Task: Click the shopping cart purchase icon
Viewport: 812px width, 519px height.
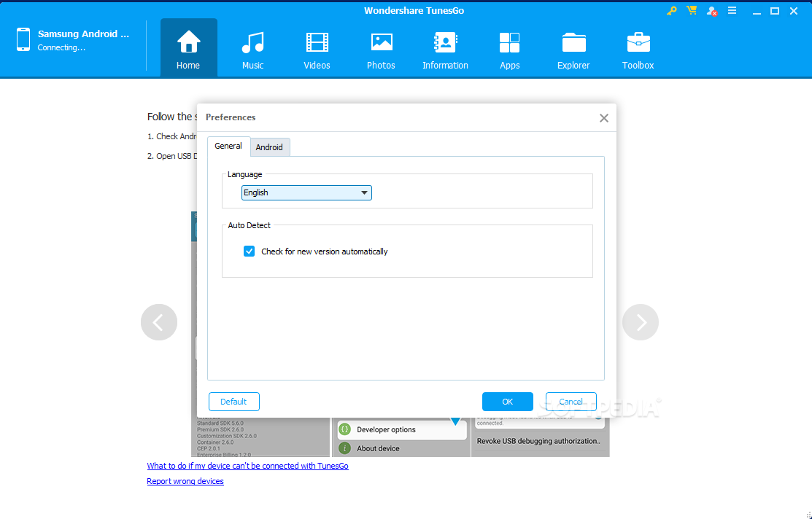Action: coord(692,10)
